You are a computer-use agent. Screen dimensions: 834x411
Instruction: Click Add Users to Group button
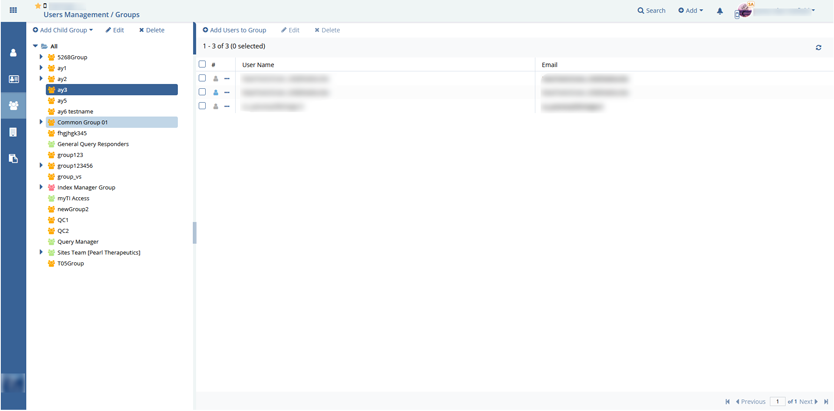234,30
